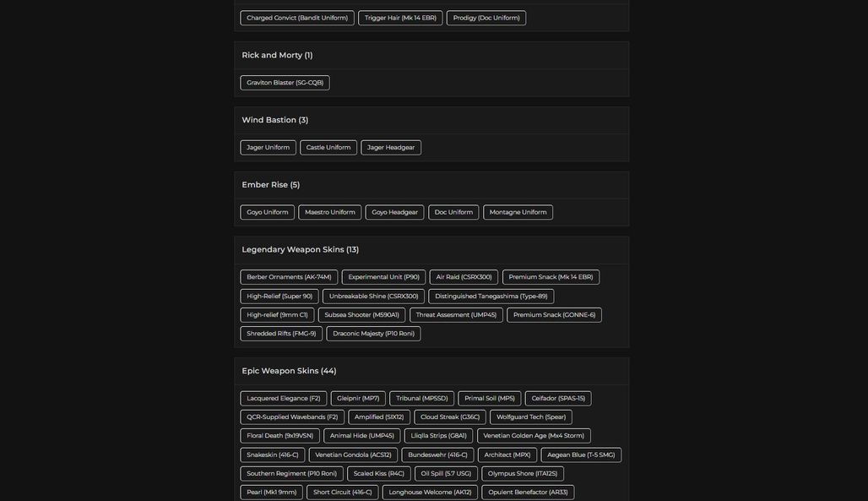
Task: Click the Gleipnir (MP7) tag
Action: [x=358, y=399]
